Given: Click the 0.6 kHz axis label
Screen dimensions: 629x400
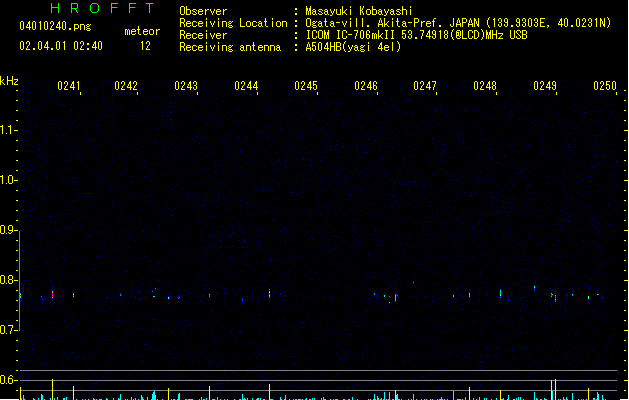Looking at the screenshot, I should tap(7, 380).
